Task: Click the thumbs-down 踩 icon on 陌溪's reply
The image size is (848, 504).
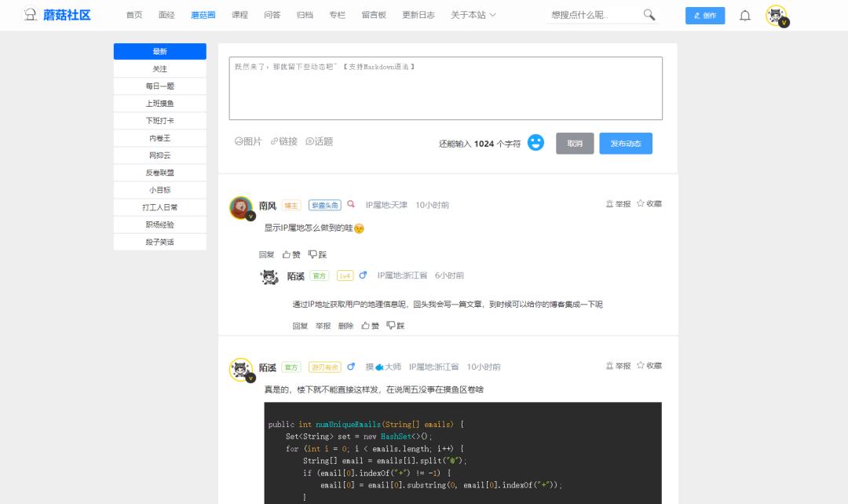Action: 395,325
